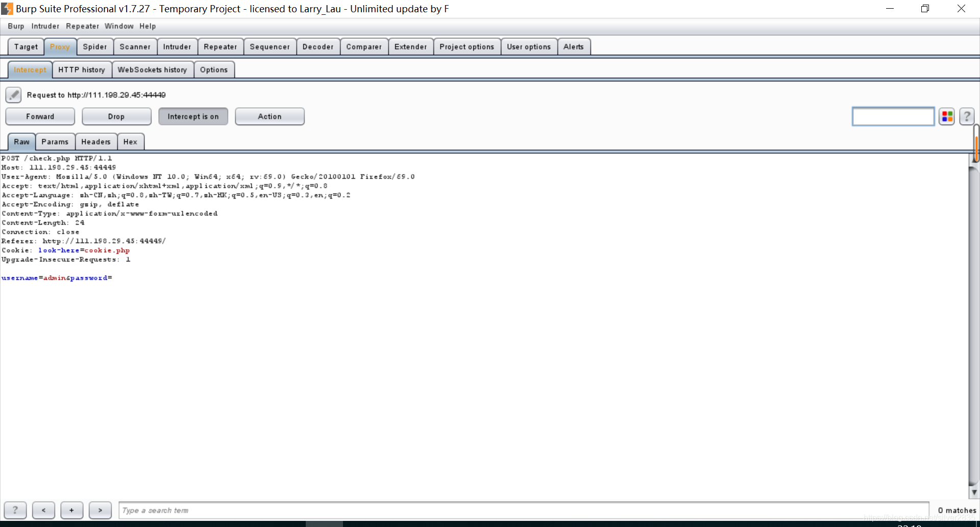980x527 pixels.
Task: Click the request editor scrollbar down arrow
Action: tap(974, 493)
